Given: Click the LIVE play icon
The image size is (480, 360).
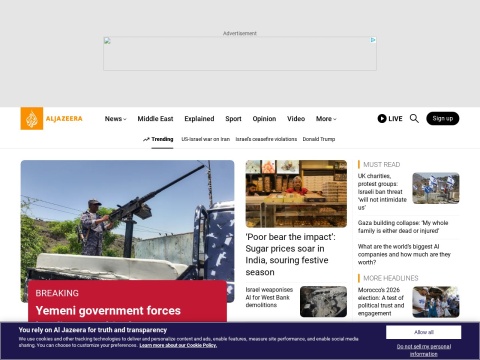Looking at the screenshot, I should pos(382,118).
